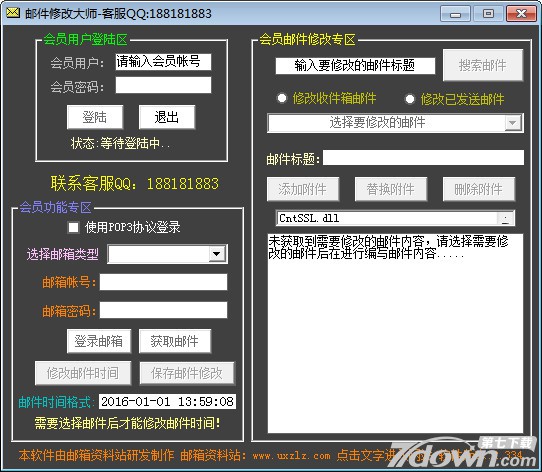Focus the 邮箱帐号 input field
Viewport: 542px width, 472px height.
click(x=163, y=282)
